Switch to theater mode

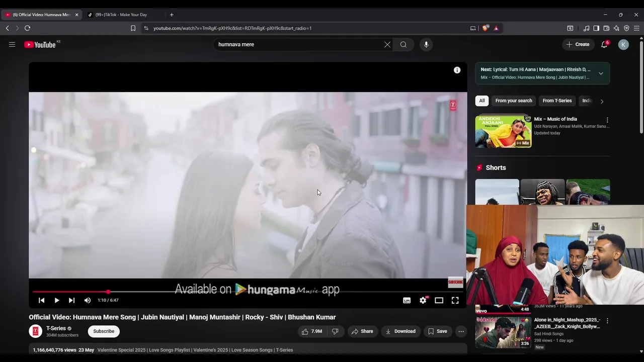coord(439,300)
